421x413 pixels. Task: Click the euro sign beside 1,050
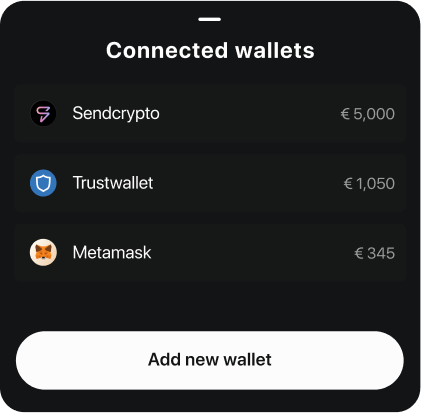click(348, 183)
